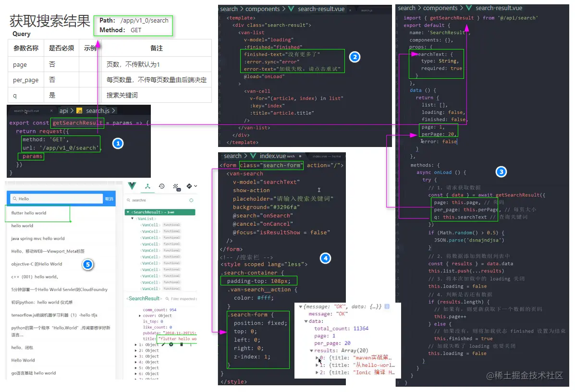Screen dimensions: 575x392
Task: Click the JS file icon beside search.js breadcrumb
Action: 80,111
